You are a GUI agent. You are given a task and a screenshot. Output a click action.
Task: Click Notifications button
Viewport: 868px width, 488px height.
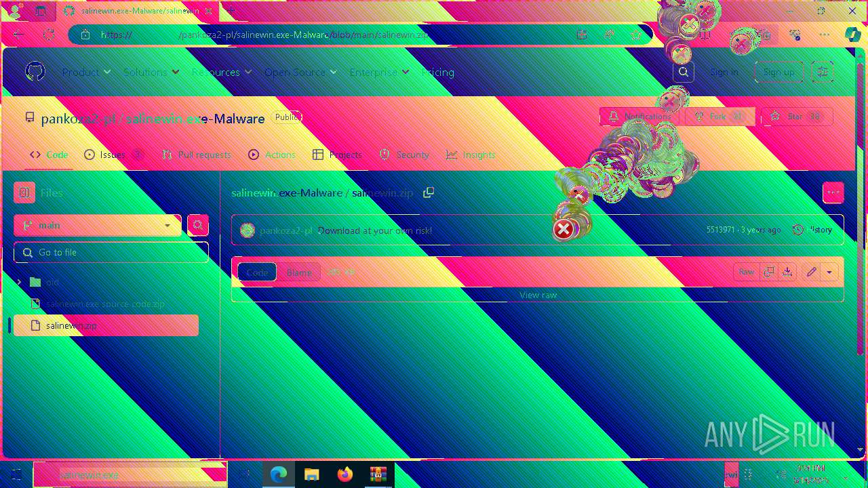point(639,117)
